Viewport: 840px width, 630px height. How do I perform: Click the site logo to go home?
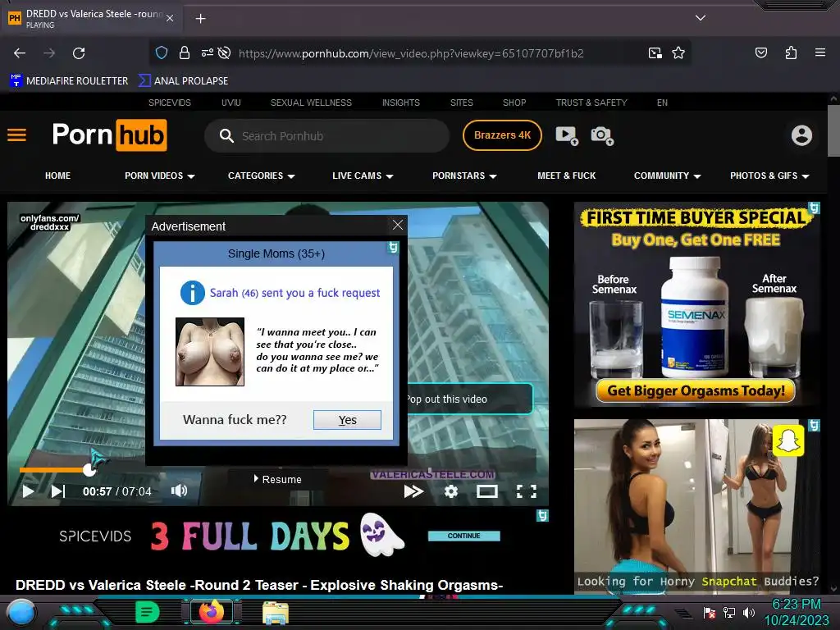(109, 135)
